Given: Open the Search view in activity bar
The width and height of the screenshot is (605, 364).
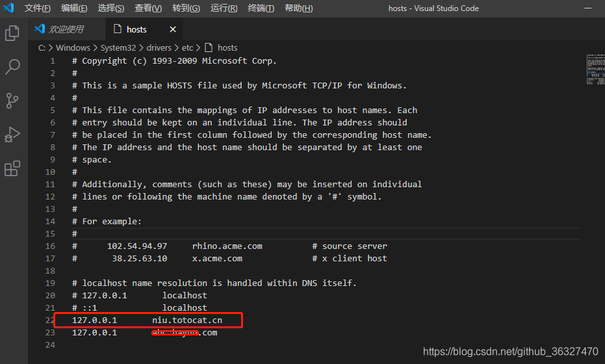Looking at the screenshot, I should tap(12, 66).
